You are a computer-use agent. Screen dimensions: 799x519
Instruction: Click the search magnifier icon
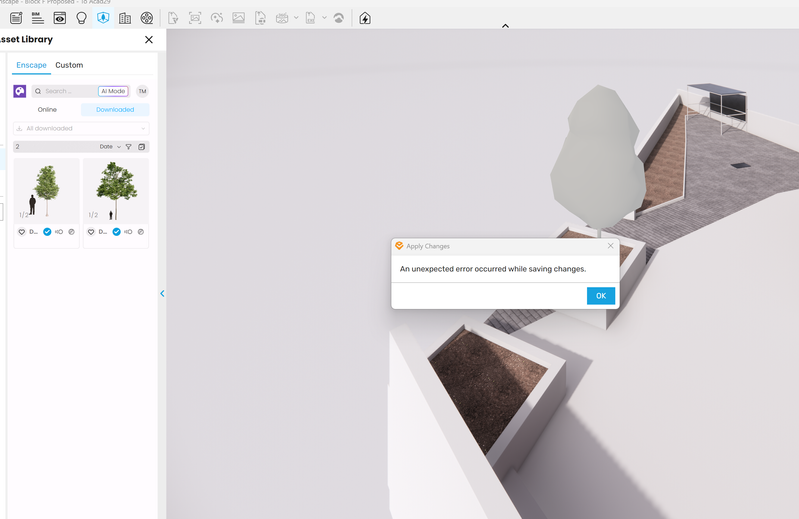(x=38, y=91)
